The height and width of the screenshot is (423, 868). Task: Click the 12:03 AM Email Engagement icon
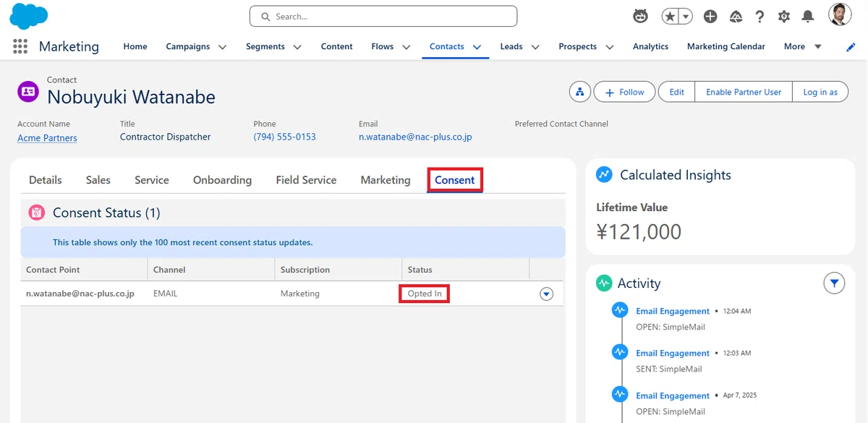620,352
